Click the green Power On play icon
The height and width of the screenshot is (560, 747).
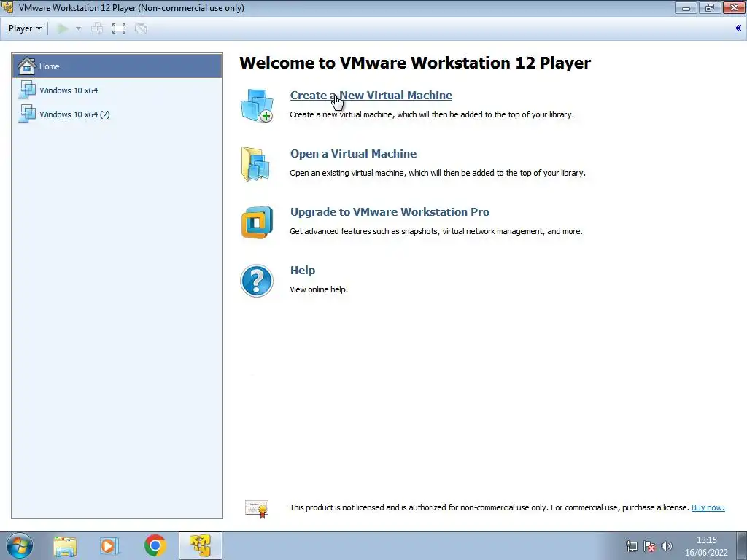[63, 28]
